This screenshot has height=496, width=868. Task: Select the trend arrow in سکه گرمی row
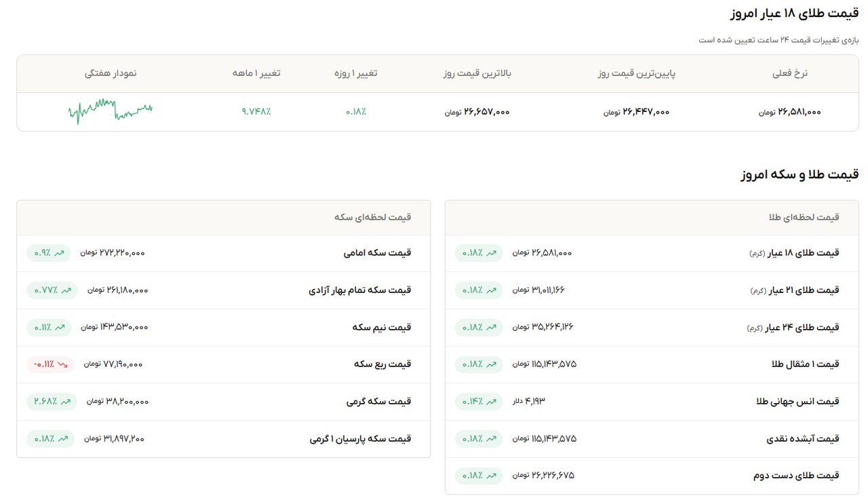point(66,401)
